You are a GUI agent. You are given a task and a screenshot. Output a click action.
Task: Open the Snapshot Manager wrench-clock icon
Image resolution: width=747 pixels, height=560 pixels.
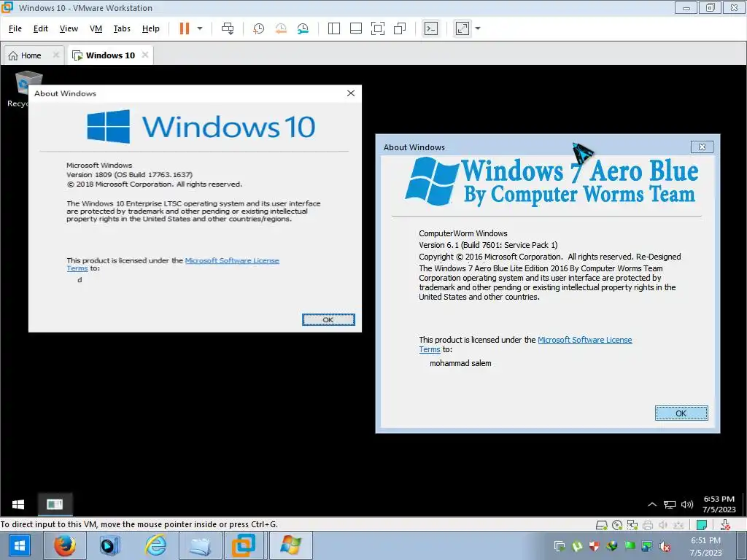(303, 28)
